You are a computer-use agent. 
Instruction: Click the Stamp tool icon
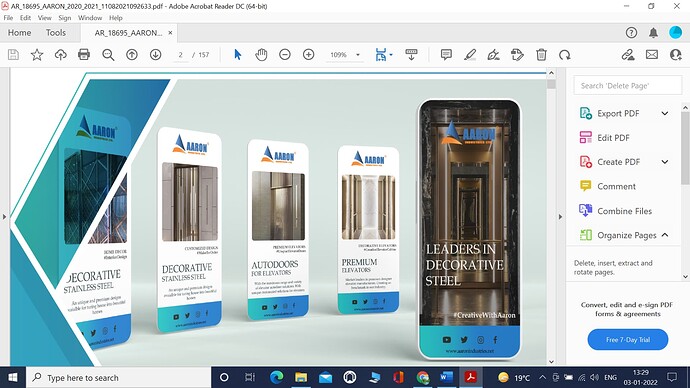(518, 55)
